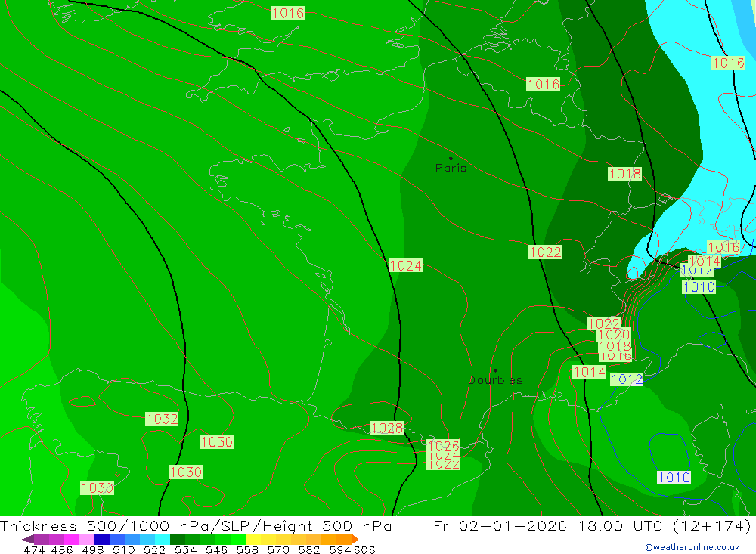Click the 594 legend value
The width and height of the screenshot is (756, 554).
point(340,550)
